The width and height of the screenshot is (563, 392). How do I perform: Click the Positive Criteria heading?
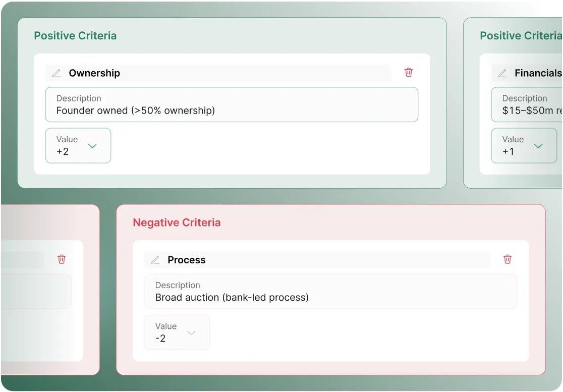pos(75,36)
